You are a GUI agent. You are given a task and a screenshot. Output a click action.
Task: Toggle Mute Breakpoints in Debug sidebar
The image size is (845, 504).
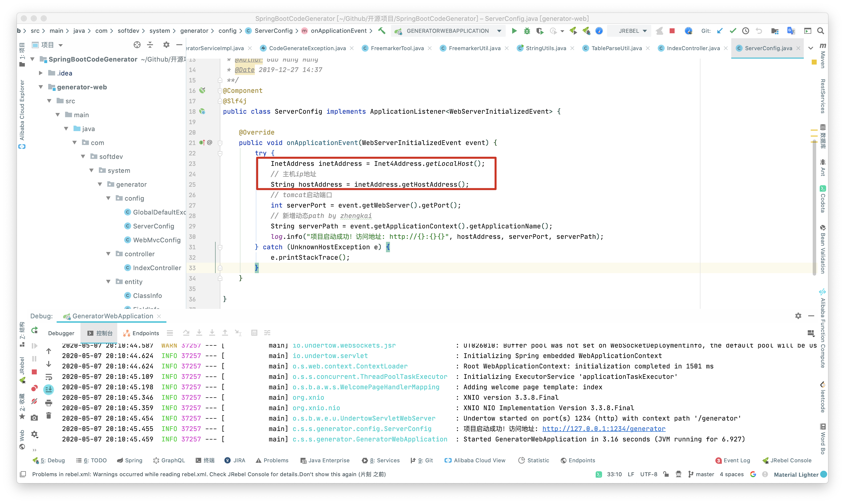point(34,401)
